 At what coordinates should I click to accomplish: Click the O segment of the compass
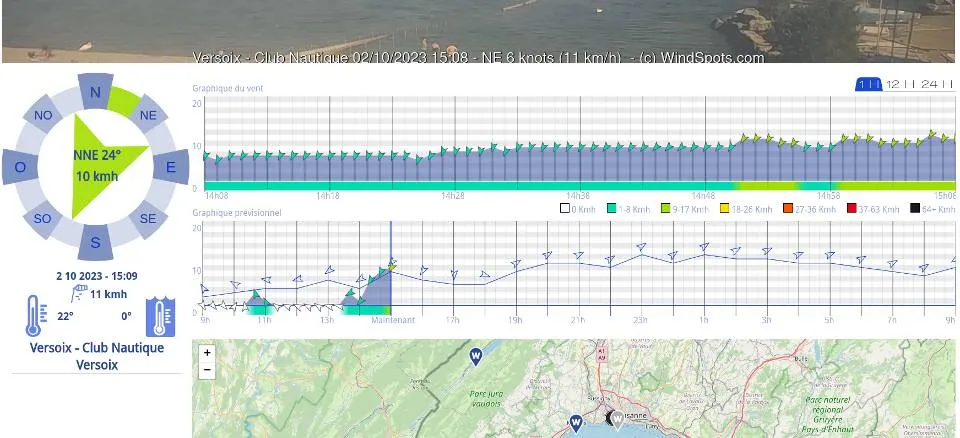(20, 167)
